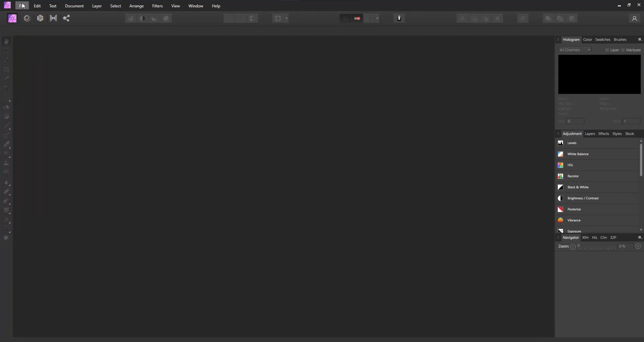Select the View (hand) tool
Screen dimensions: 644x342
(6, 41)
